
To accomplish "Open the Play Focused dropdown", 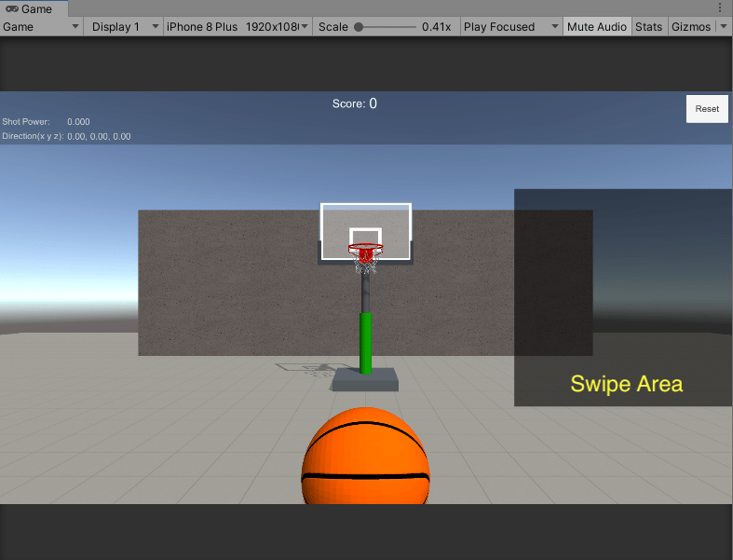I will (511, 27).
